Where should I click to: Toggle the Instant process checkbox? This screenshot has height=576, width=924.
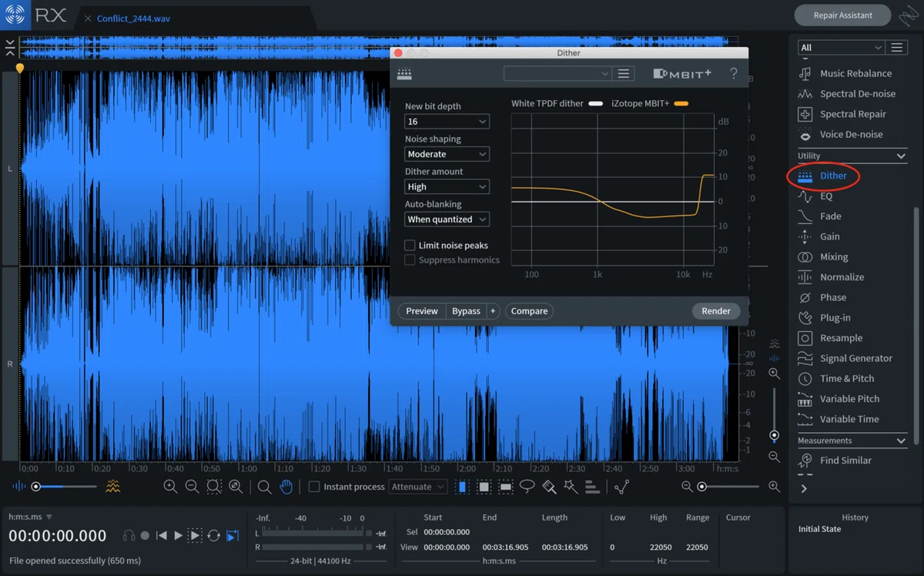pos(314,487)
